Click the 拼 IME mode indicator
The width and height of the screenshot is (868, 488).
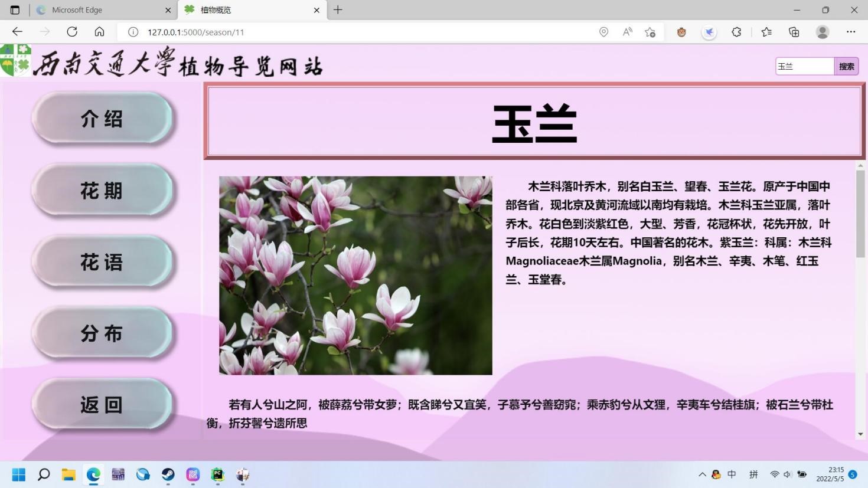tap(753, 474)
